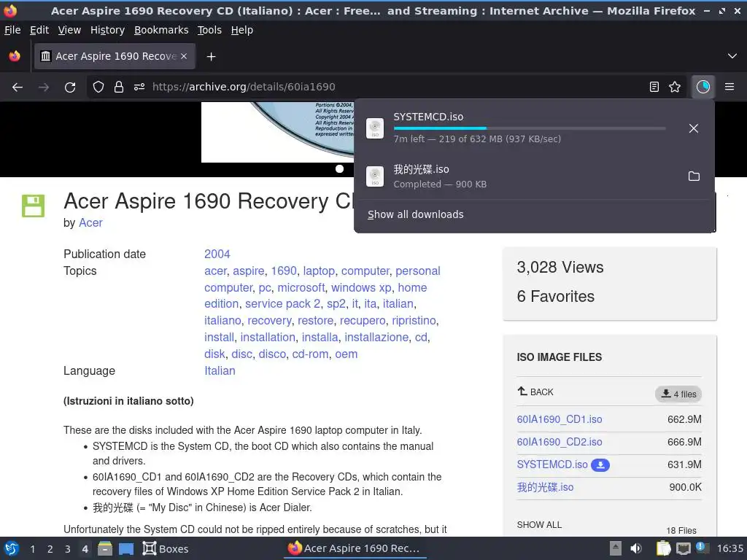The width and height of the screenshot is (747, 560).
Task: Click the show desktop taskbar icon
Action: pyautogui.click(x=126, y=548)
